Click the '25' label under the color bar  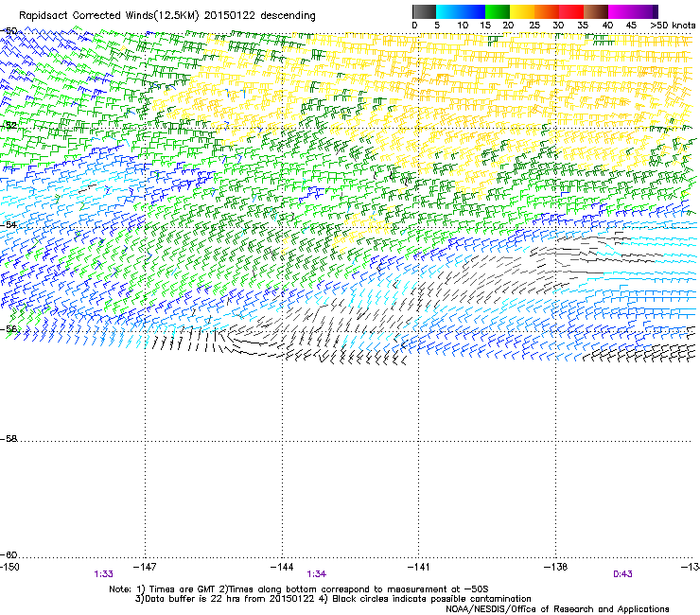pyautogui.click(x=534, y=26)
